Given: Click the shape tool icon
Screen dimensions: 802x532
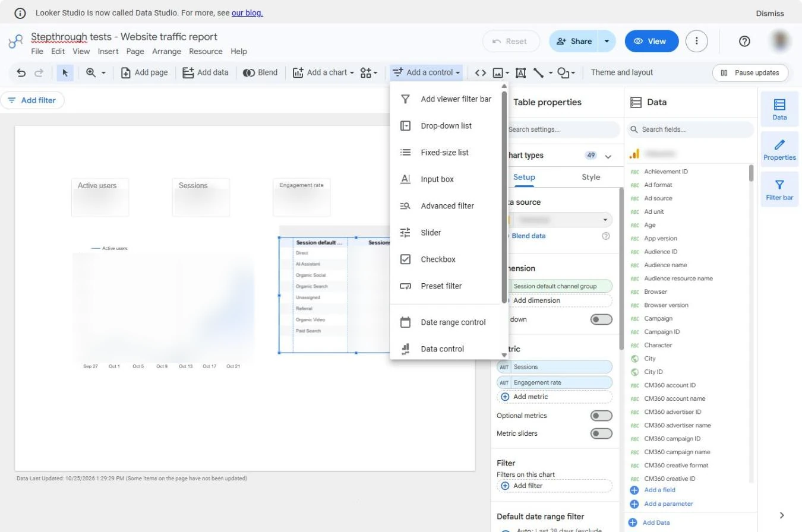Looking at the screenshot, I should pos(563,72).
